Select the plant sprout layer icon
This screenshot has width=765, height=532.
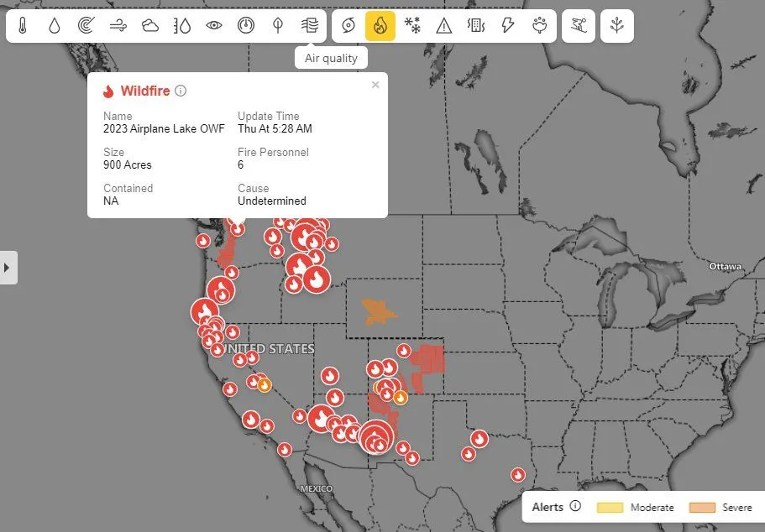pyautogui.click(x=617, y=25)
